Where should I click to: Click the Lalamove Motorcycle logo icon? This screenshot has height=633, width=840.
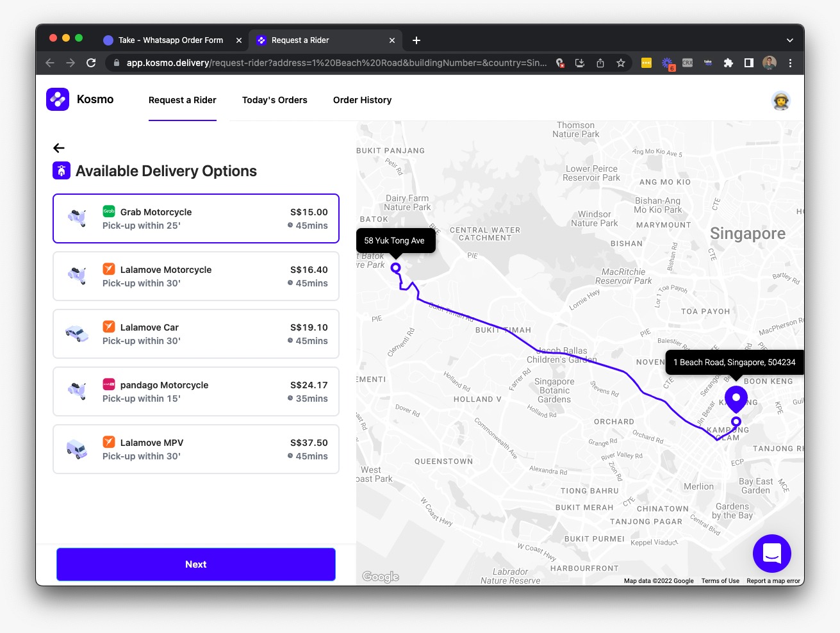coord(109,269)
